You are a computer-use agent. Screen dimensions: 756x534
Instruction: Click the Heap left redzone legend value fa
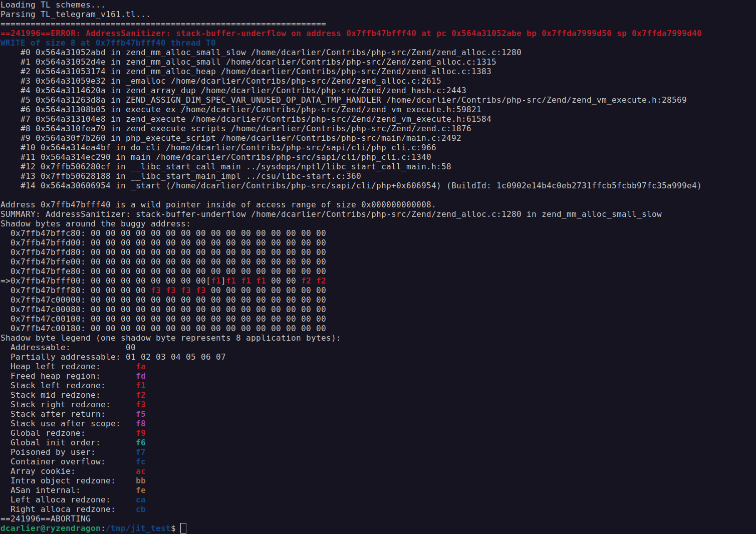click(x=141, y=366)
